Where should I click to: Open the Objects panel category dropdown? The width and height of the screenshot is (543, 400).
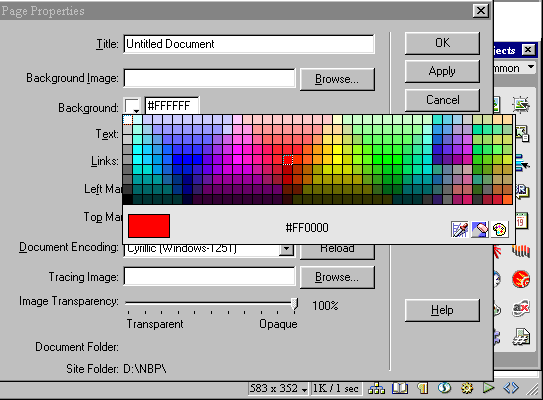click(x=531, y=67)
